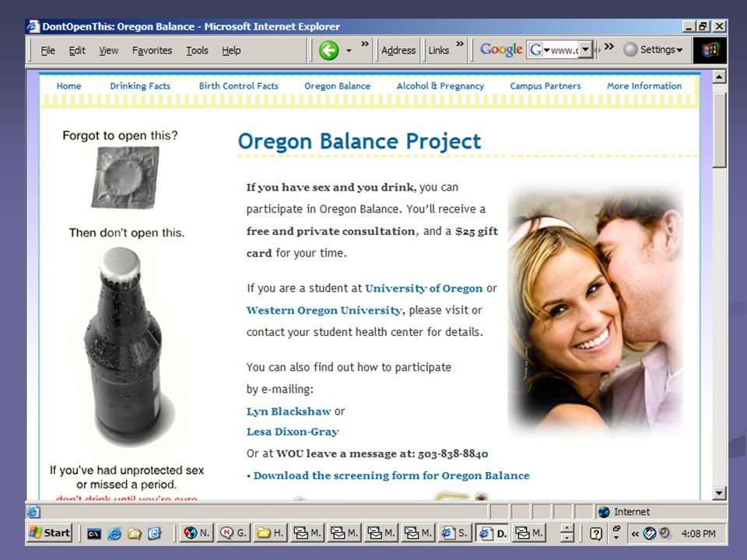
Task: Click the vertical scrollbar thumb
Action: coord(719,130)
